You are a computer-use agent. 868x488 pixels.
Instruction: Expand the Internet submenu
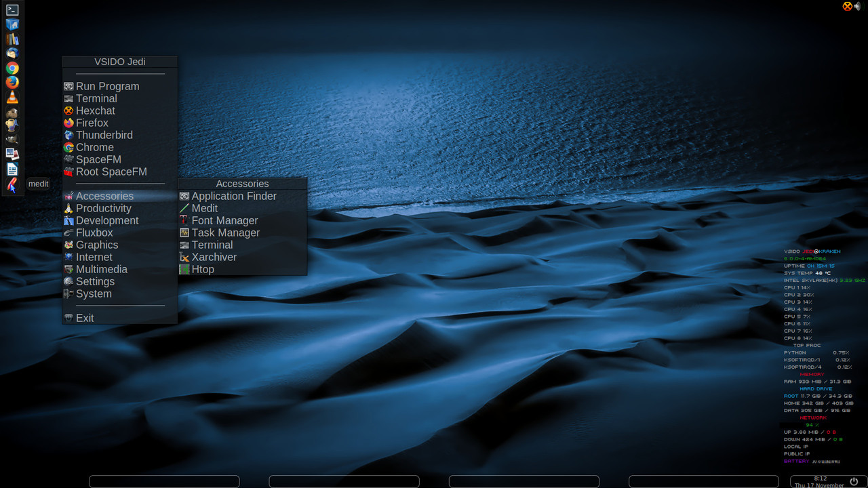coord(120,257)
